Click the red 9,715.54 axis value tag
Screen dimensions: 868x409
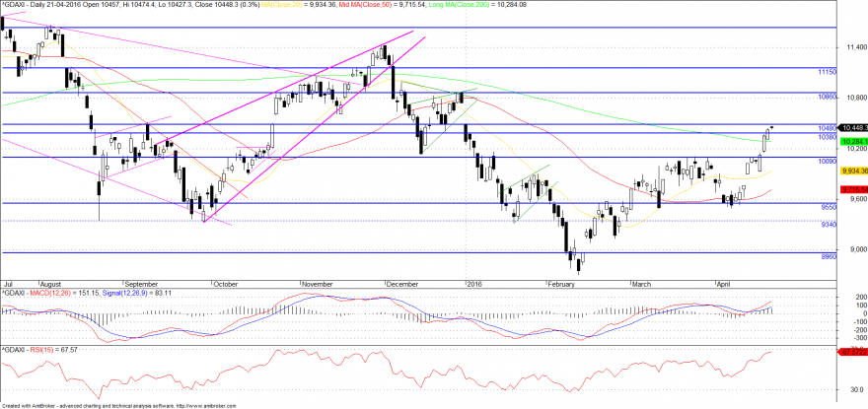[853, 189]
